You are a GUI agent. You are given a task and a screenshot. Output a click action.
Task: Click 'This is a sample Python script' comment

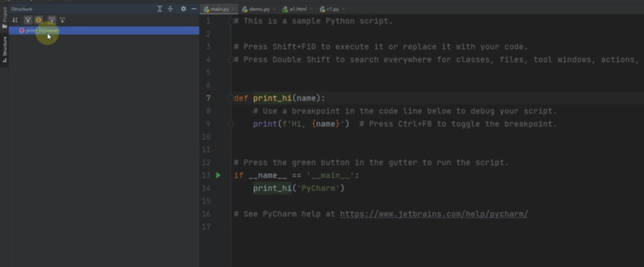[313, 21]
